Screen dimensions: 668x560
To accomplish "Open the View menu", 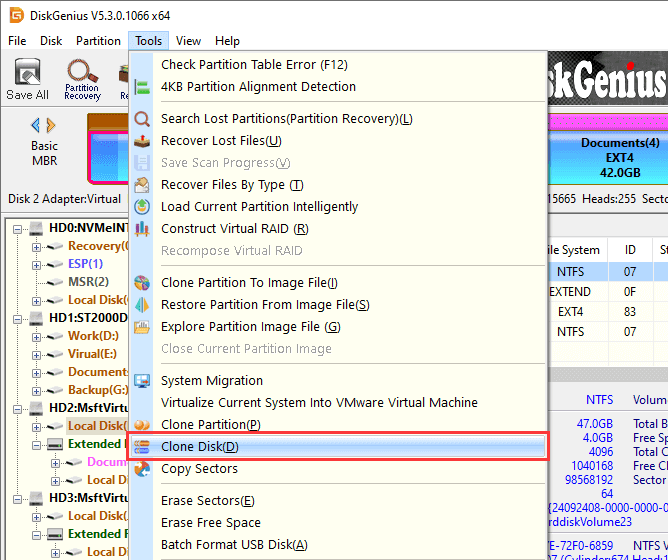I will pyautogui.click(x=188, y=41).
